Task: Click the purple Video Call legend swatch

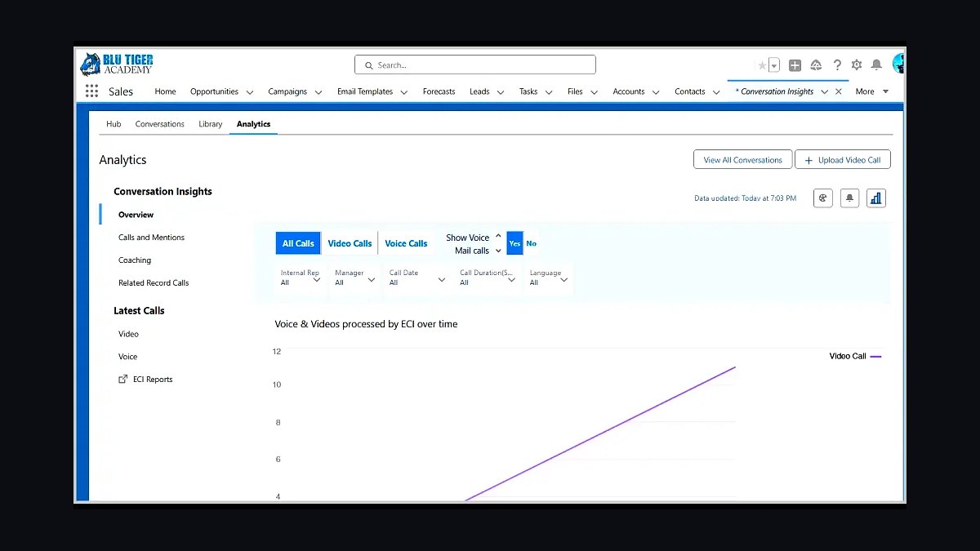Action: (x=876, y=357)
